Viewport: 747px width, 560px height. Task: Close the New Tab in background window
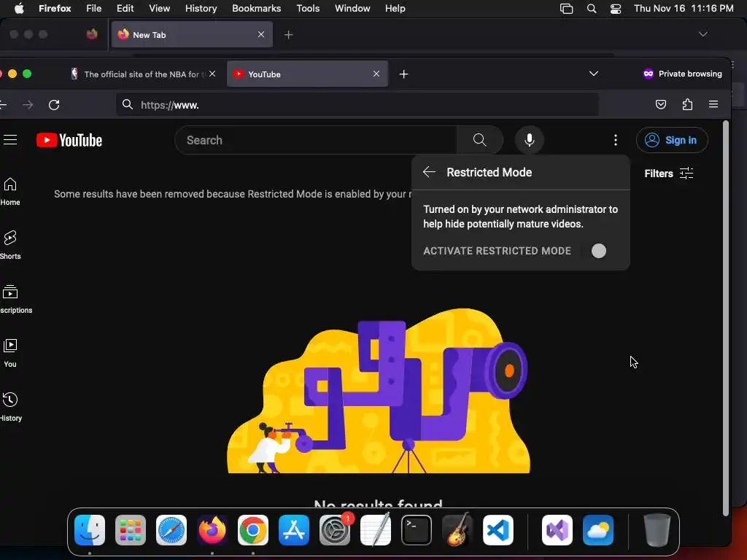coord(261,34)
